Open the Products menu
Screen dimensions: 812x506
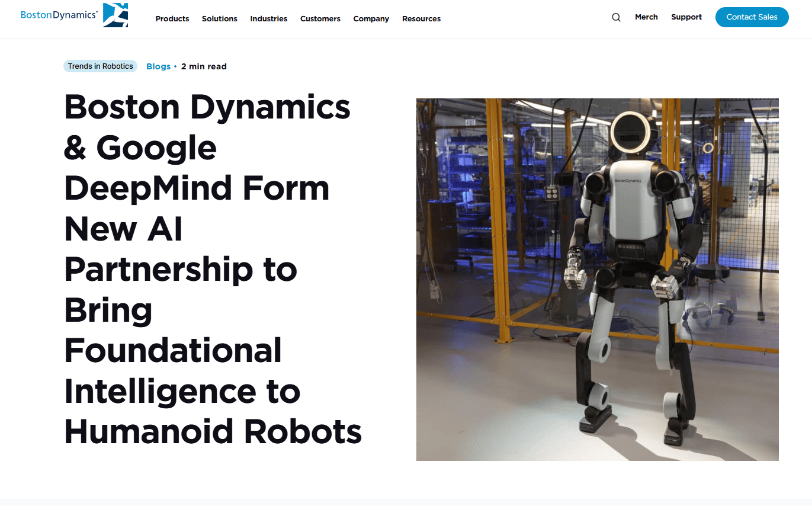point(172,18)
